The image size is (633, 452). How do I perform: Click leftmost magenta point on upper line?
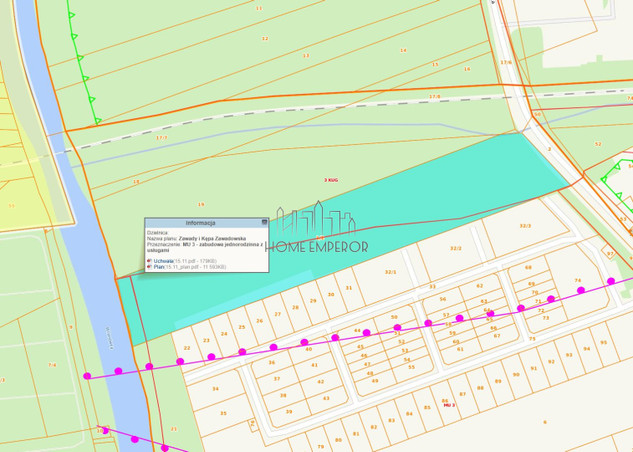pyautogui.click(x=88, y=377)
